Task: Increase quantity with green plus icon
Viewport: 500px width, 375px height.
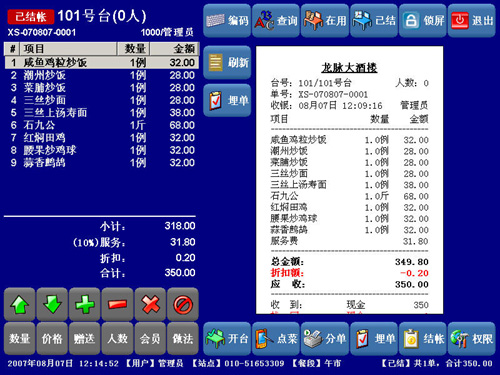Action: coord(85,304)
